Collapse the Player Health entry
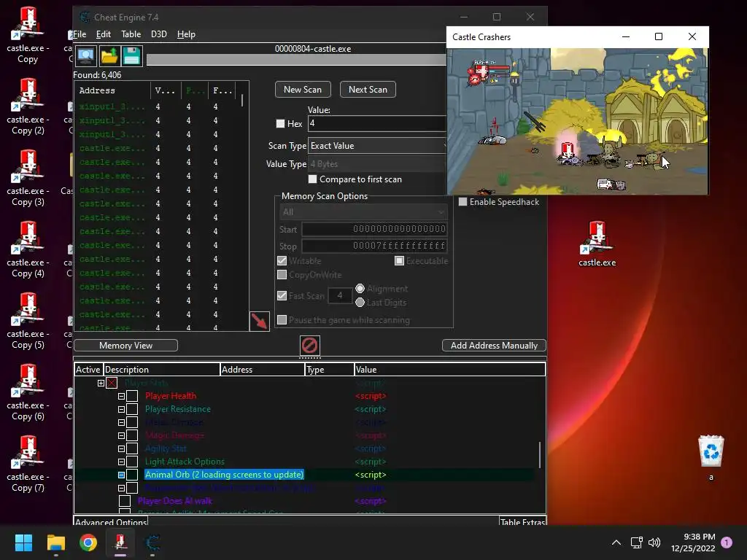The width and height of the screenshot is (747, 560). click(122, 396)
